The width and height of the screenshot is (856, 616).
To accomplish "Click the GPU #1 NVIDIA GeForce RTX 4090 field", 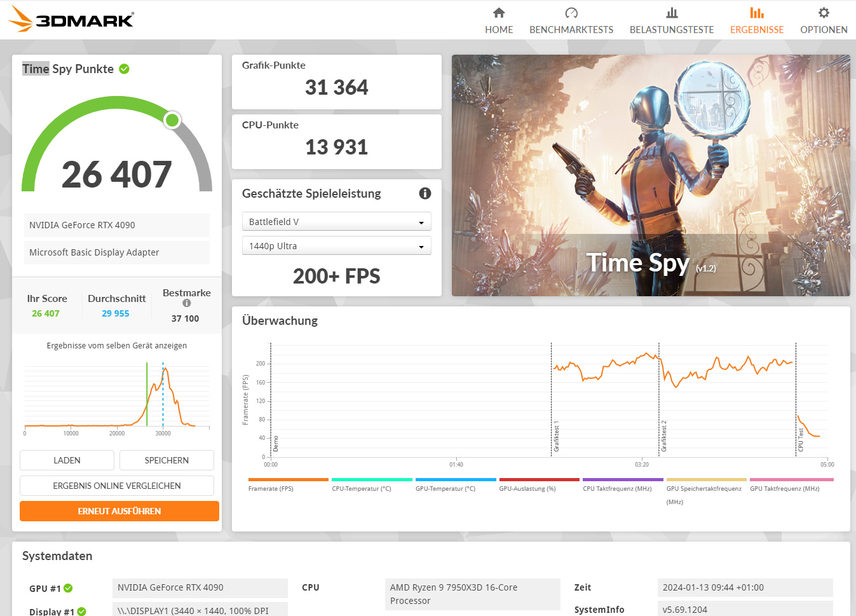I will pyautogui.click(x=200, y=587).
